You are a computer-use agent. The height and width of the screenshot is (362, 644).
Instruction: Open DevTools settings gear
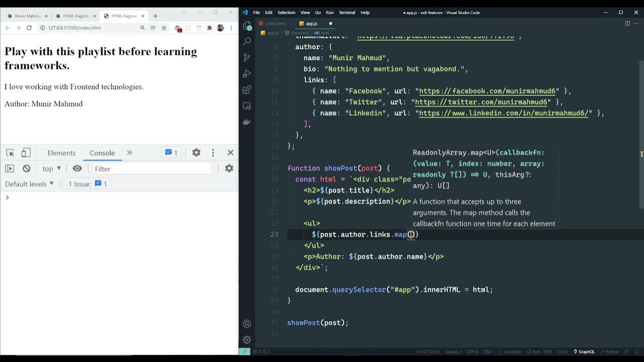tap(196, 152)
